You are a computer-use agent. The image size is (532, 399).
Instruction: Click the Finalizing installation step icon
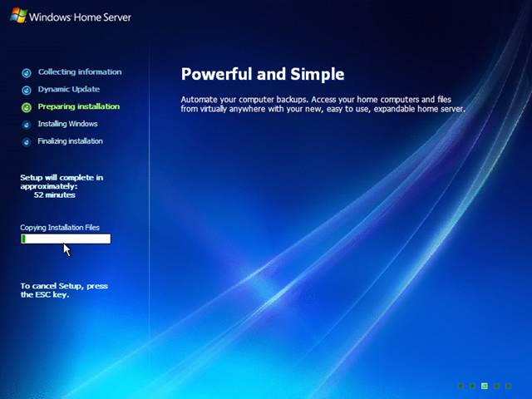tap(27, 142)
